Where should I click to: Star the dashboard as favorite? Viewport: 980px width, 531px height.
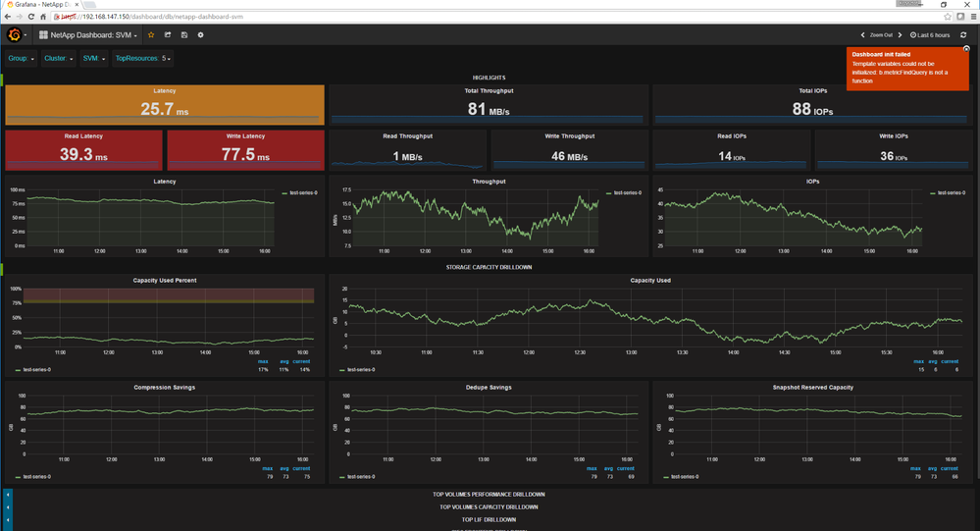(x=151, y=35)
